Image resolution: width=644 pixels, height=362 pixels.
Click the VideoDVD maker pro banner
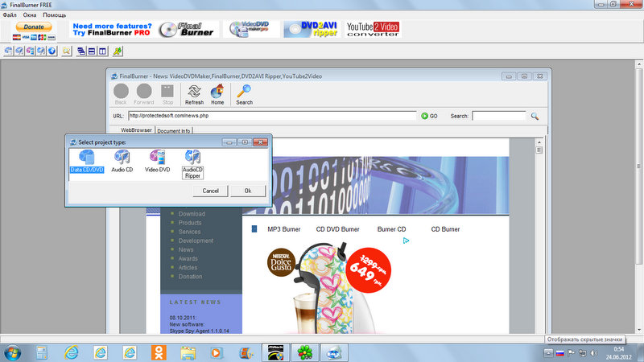coord(251,30)
